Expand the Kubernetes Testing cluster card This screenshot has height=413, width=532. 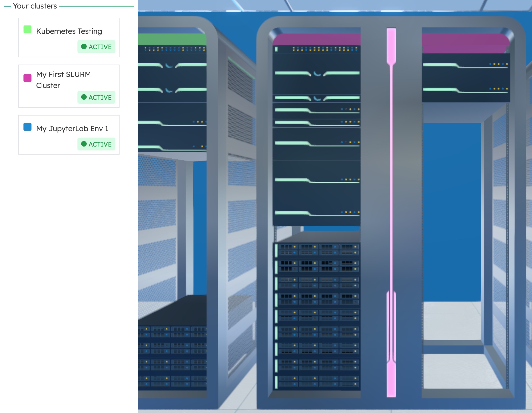coord(69,37)
